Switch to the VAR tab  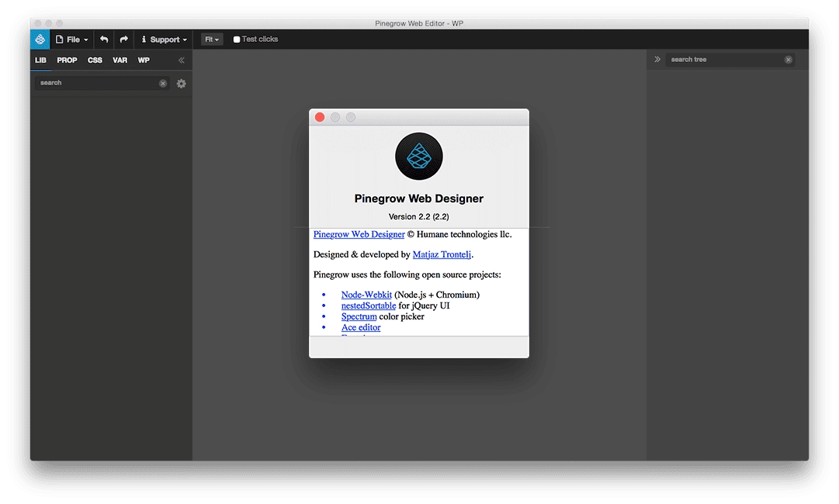coord(120,60)
